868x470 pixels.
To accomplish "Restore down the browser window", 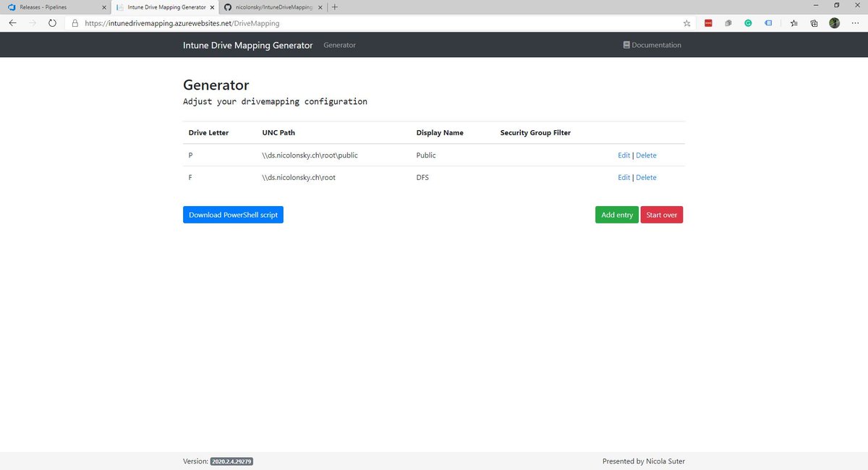I will pyautogui.click(x=836, y=5).
